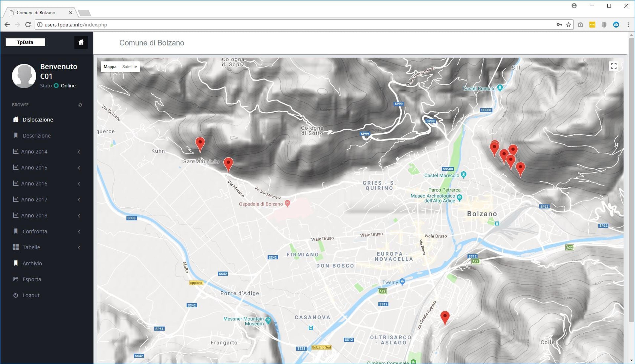Select the Mappa map type

(x=110, y=66)
